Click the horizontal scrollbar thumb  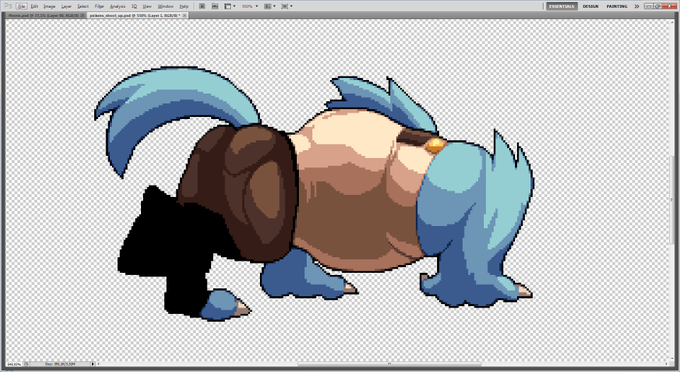click(389, 364)
